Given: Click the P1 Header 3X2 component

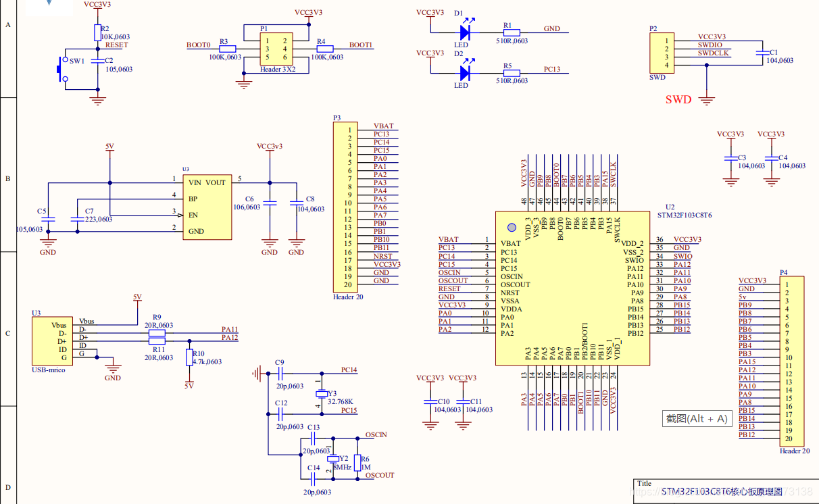Looking at the screenshot, I should [x=276, y=49].
